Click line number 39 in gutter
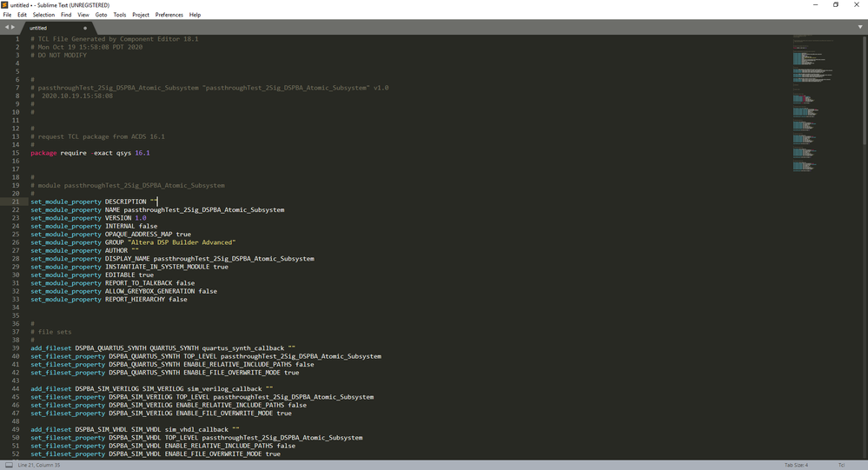 (x=16, y=348)
